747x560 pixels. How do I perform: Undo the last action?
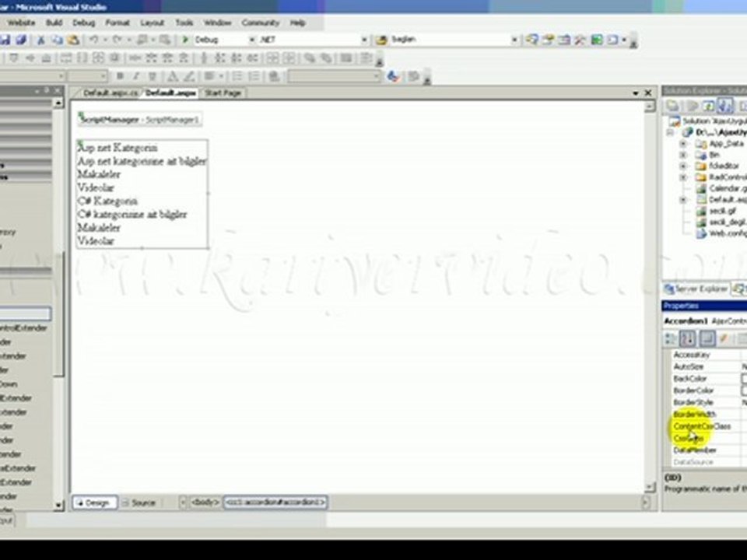(x=94, y=40)
